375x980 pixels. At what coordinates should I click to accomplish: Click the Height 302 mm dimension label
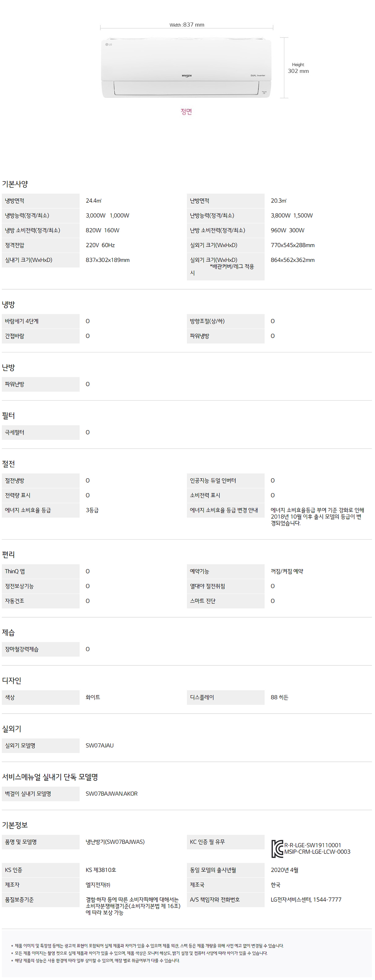point(298,68)
